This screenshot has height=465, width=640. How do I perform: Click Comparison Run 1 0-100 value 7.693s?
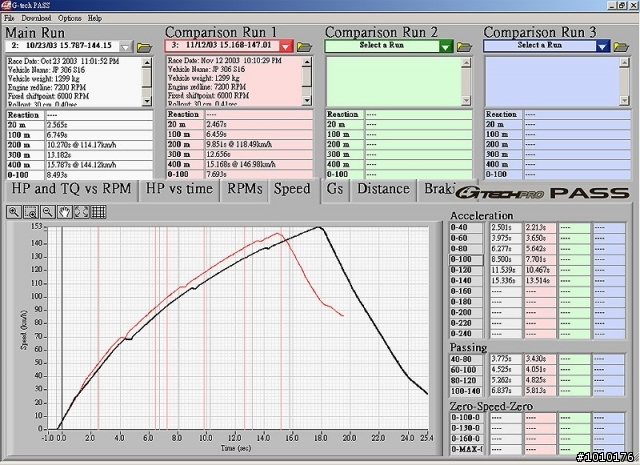tap(259, 174)
